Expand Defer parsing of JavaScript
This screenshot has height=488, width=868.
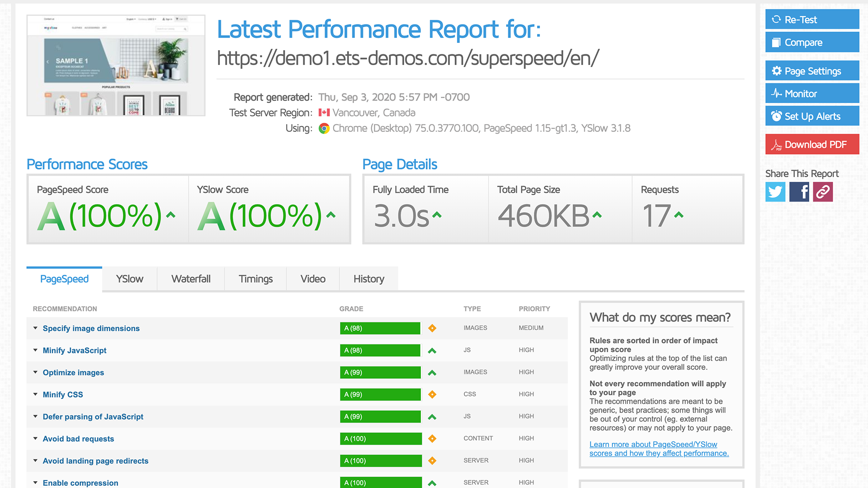tap(93, 417)
